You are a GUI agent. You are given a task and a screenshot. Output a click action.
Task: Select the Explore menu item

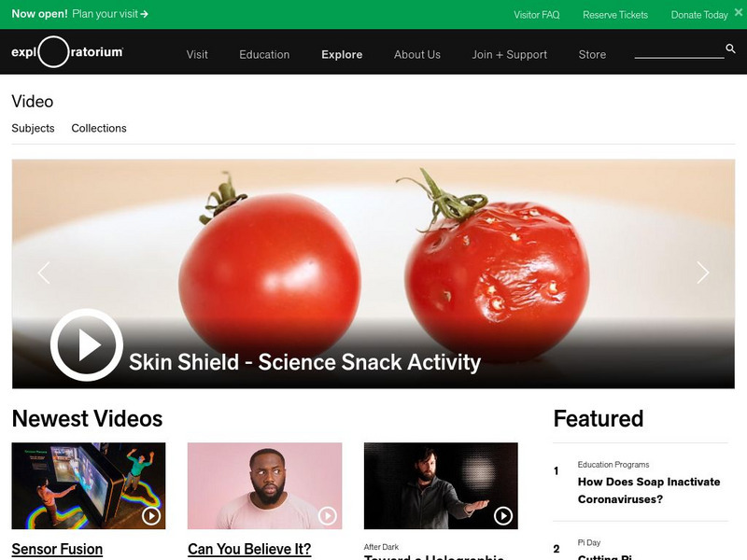click(x=342, y=55)
